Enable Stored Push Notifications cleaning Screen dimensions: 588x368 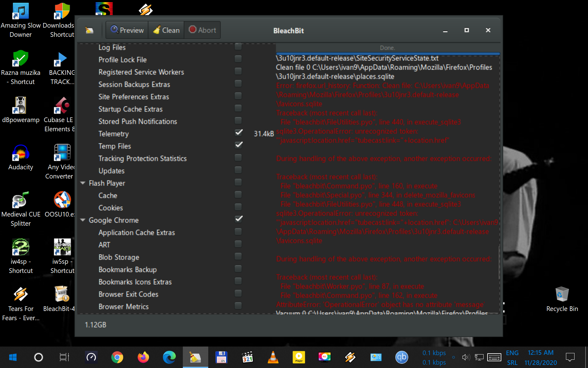[x=238, y=120]
